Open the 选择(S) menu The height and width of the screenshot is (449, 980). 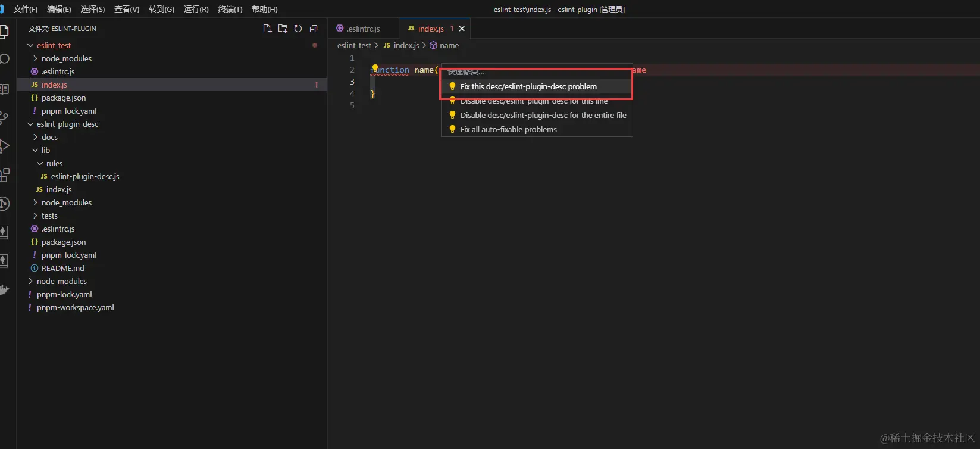point(93,9)
